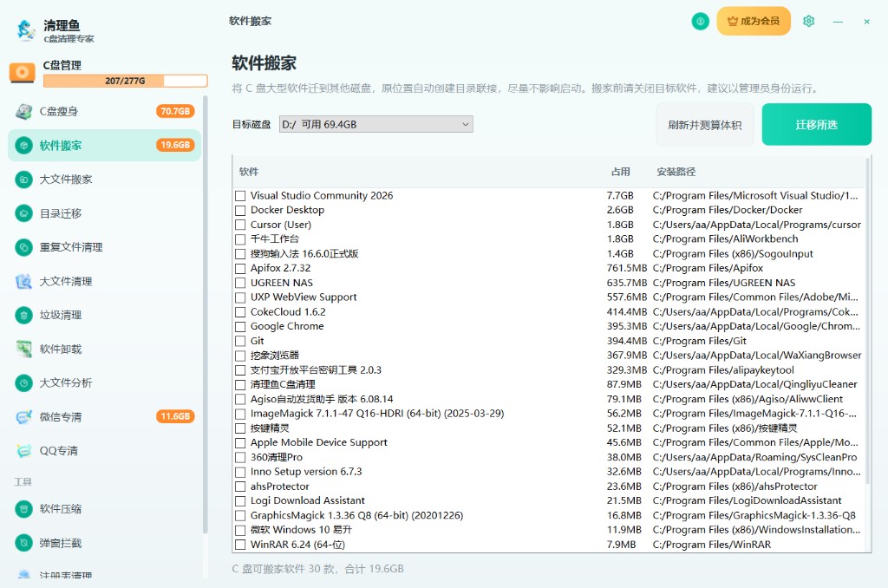Image resolution: width=888 pixels, height=588 pixels.
Task: Click the 微信专清 sidebar icon
Action: [23, 417]
